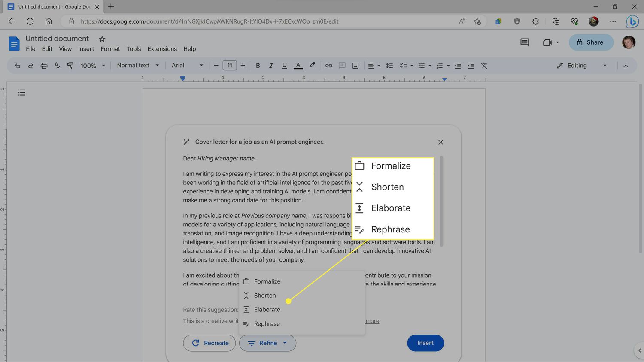Open the highlight color picker
This screenshot has height=362, width=644.
tap(312, 66)
